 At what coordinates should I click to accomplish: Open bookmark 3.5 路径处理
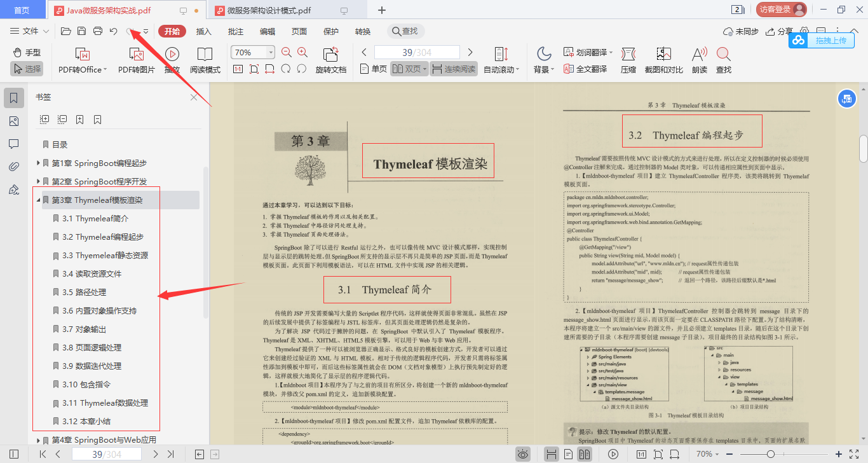tap(84, 293)
